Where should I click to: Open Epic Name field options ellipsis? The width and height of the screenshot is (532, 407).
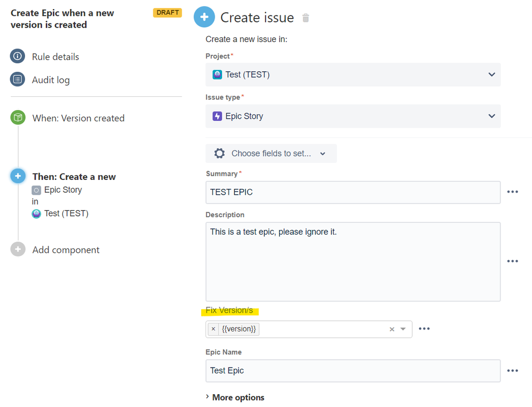pyautogui.click(x=512, y=371)
